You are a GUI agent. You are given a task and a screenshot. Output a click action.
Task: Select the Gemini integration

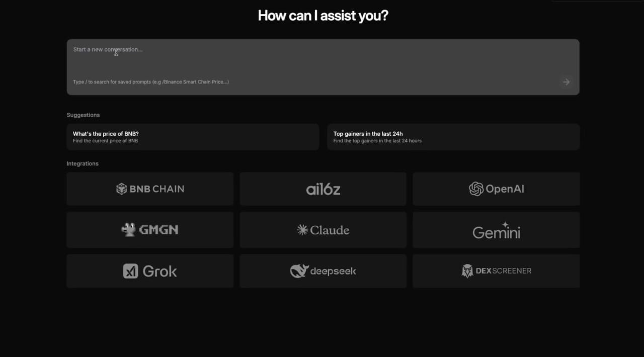[x=496, y=230]
